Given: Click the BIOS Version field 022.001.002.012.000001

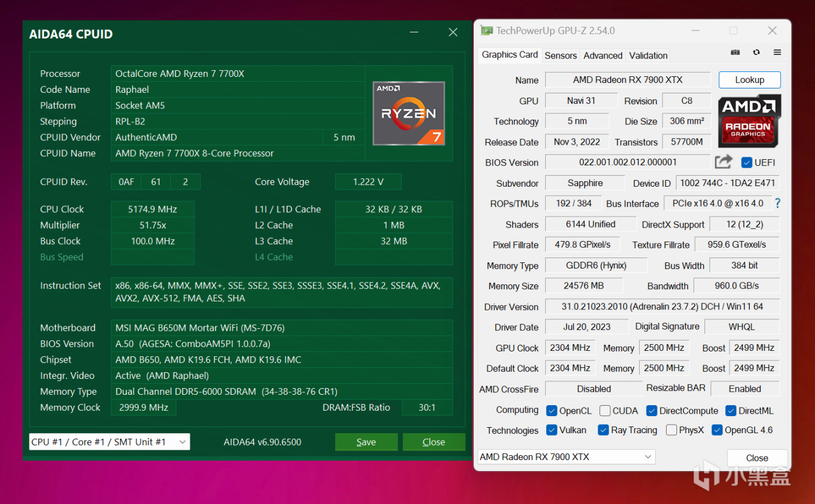Looking at the screenshot, I should pos(628,162).
